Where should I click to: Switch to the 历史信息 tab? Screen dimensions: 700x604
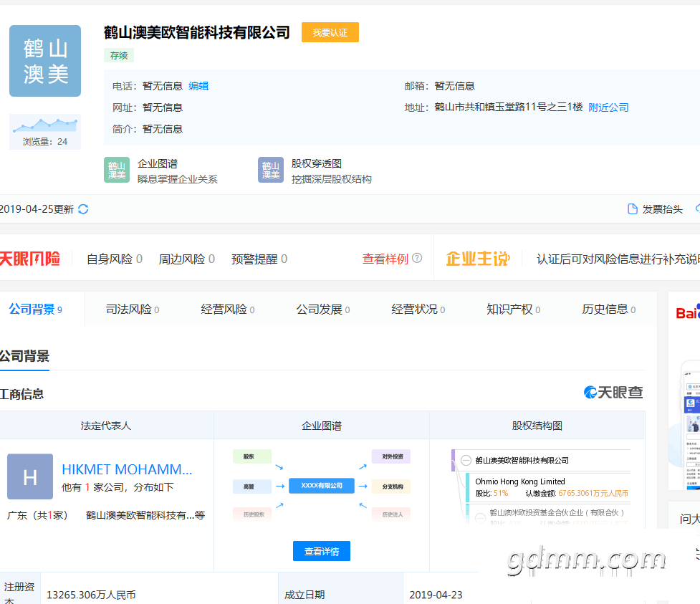(608, 309)
